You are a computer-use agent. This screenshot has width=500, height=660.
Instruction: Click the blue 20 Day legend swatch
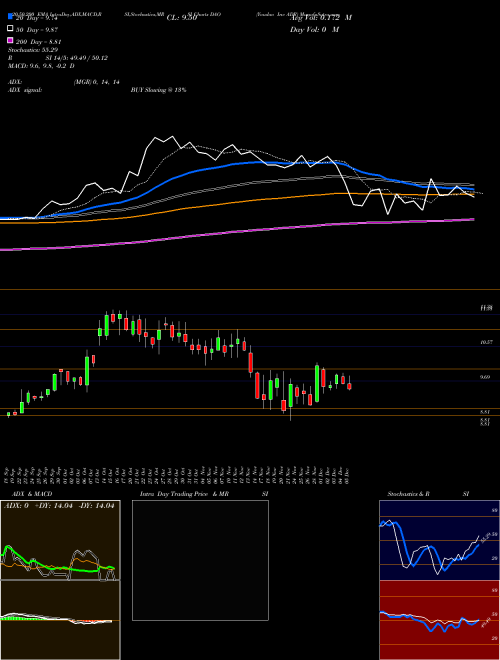(10, 17)
